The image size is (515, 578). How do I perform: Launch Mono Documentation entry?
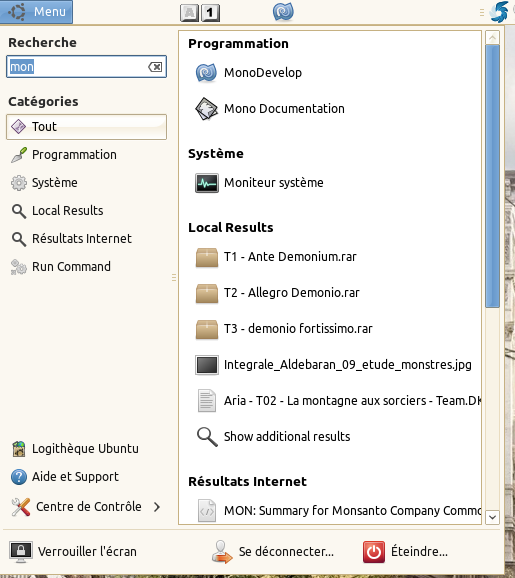(x=270, y=109)
